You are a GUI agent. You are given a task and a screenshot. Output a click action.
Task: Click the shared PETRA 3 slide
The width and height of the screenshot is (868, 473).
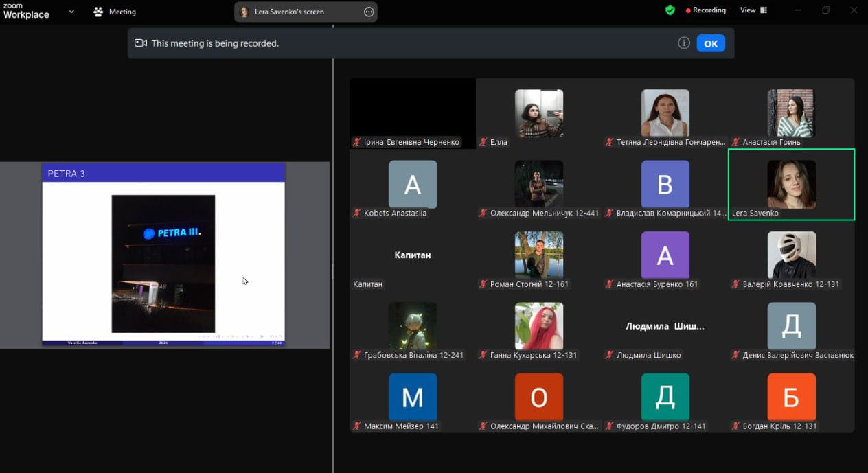click(x=163, y=255)
